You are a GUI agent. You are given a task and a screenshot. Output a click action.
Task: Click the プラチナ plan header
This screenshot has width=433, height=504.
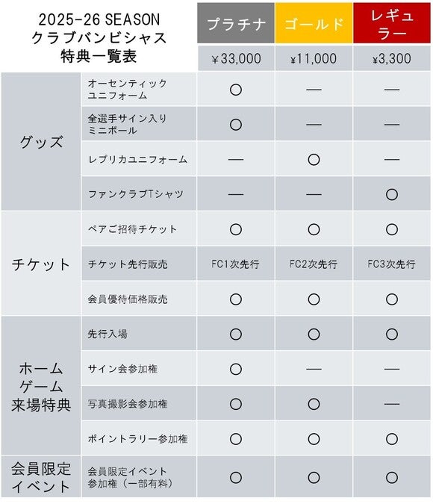coord(236,23)
